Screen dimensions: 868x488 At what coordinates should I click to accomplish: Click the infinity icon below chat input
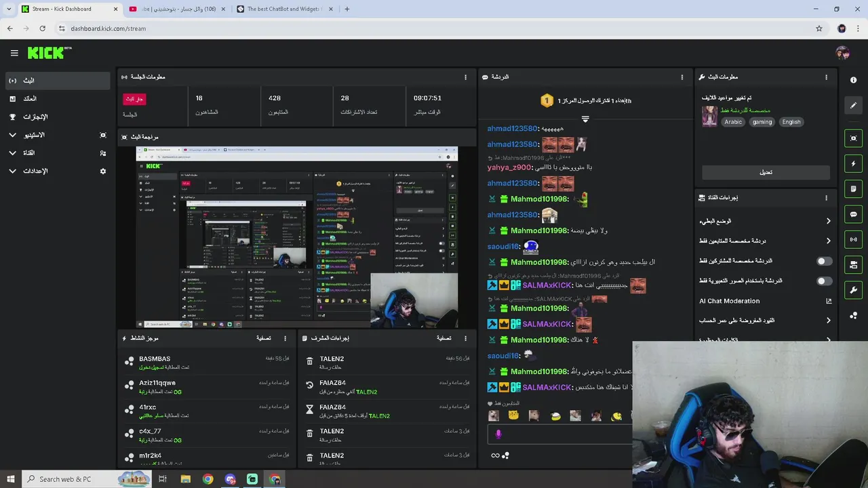[495, 455]
